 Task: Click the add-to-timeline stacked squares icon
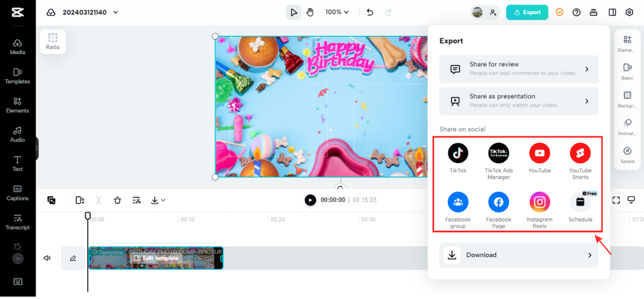[51, 200]
